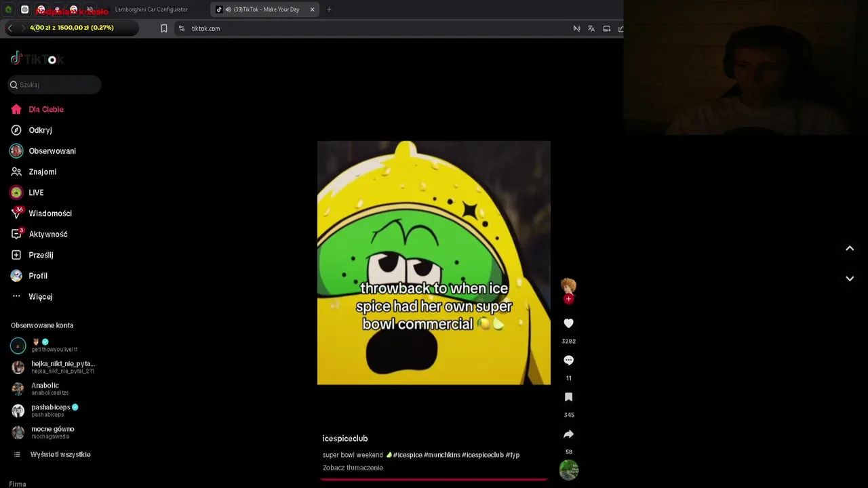Click Zobacz tłumaczenie link
The width and height of the screenshot is (868, 488).
tap(353, 468)
